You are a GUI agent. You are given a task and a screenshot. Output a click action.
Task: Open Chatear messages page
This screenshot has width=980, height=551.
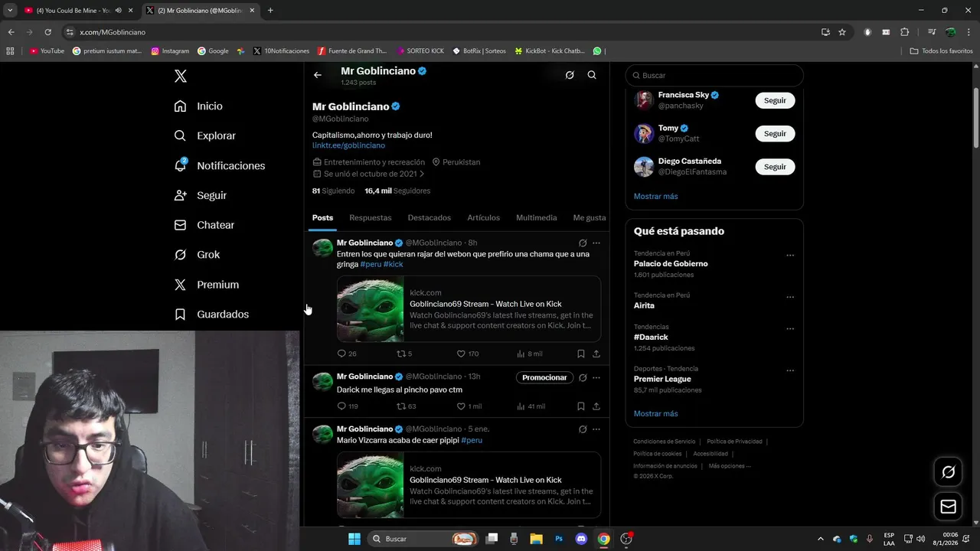tap(204, 225)
